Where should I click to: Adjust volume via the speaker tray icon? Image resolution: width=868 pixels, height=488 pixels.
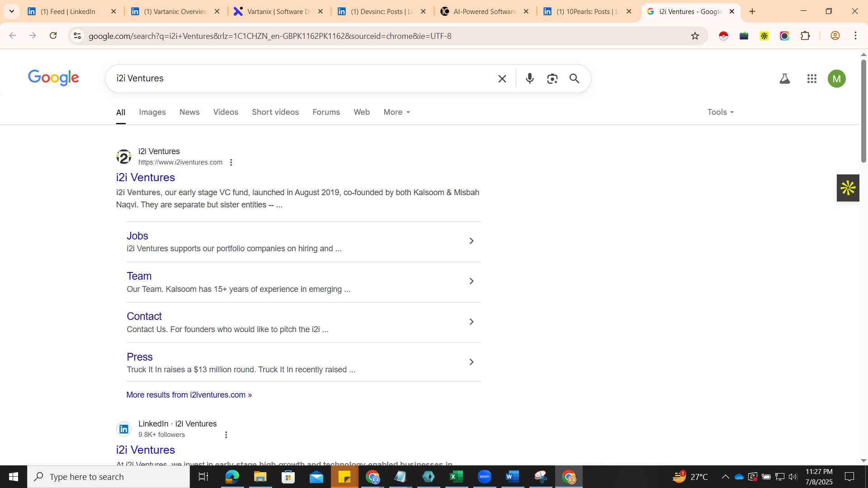793,477
